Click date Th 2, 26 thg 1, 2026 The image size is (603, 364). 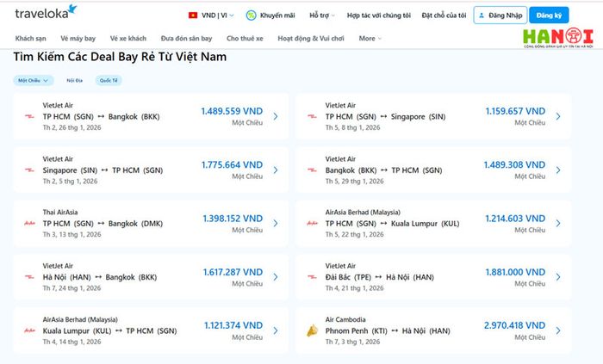coord(71,127)
